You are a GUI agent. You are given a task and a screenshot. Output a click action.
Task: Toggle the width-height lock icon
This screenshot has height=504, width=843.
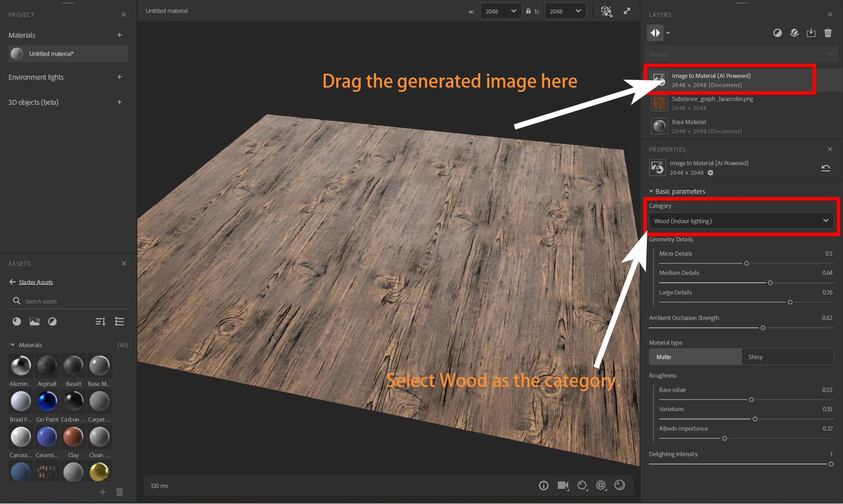[528, 11]
